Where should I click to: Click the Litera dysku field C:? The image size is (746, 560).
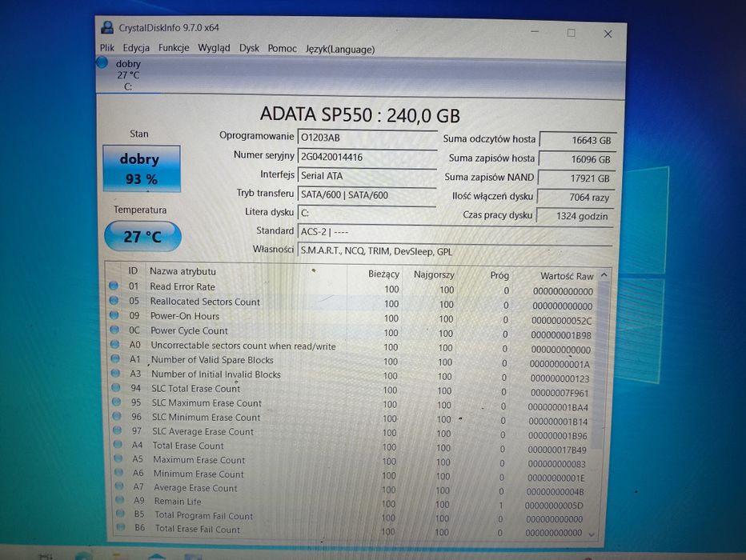click(x=367, y=214)
